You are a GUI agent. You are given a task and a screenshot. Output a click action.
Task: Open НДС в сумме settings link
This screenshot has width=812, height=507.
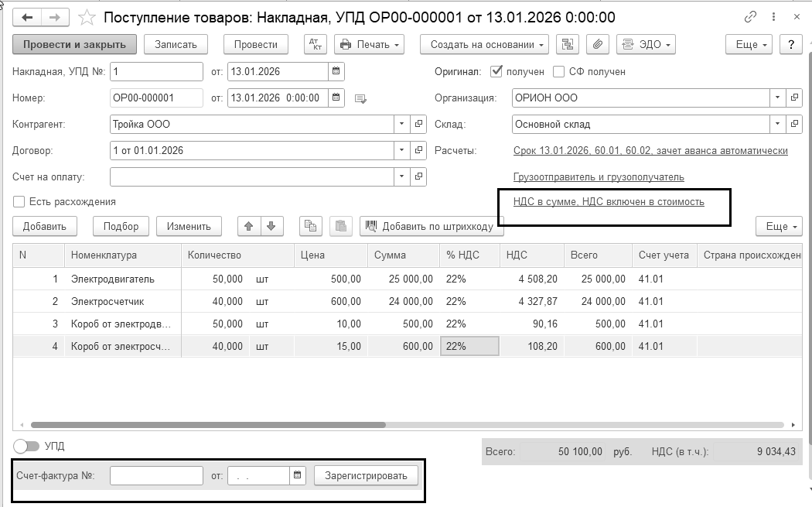point(609,202)
